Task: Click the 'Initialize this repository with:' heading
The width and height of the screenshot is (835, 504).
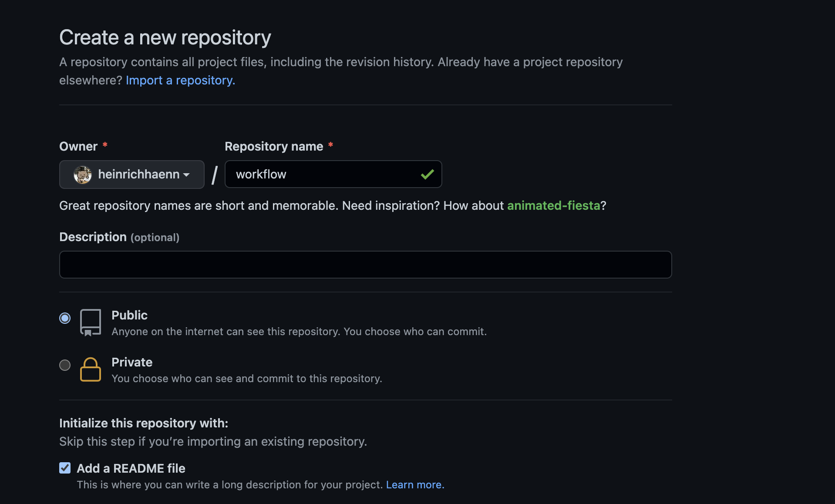Action: (x=144, y=423)
